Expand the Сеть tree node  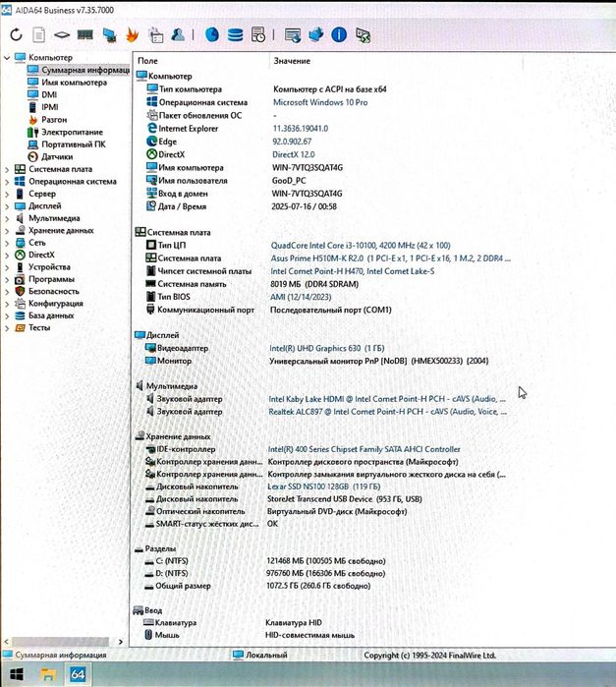tap(7, 243)
